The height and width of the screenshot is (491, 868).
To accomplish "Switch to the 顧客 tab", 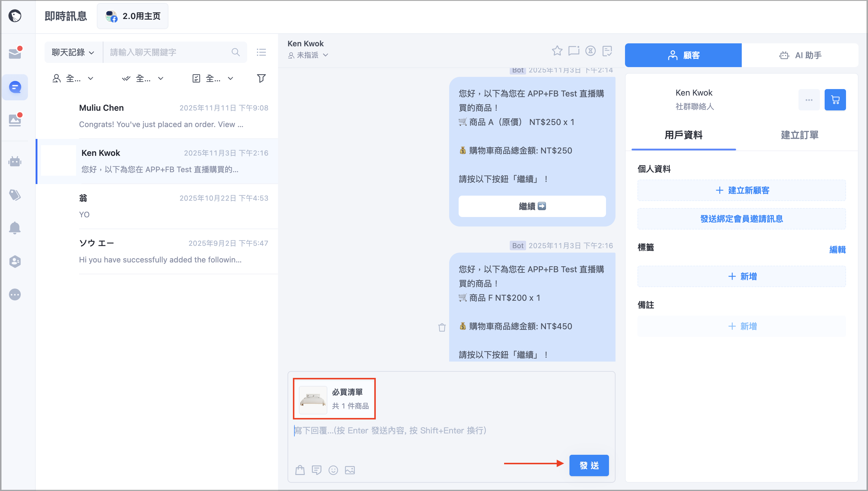I will pos(683,55).
